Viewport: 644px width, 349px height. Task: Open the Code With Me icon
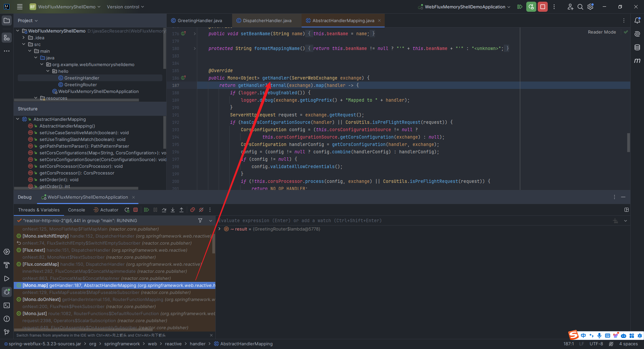(570, 7)
